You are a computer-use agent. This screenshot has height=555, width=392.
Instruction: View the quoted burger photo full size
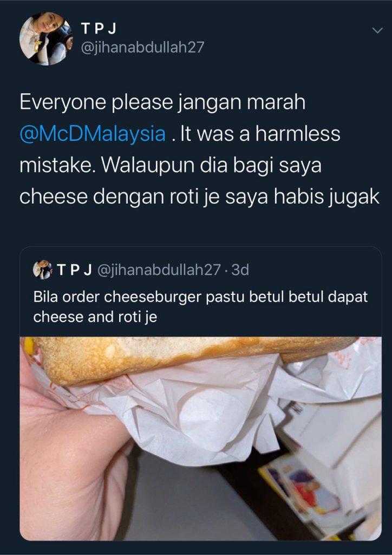pyautogui.click(x=200, y=438)
